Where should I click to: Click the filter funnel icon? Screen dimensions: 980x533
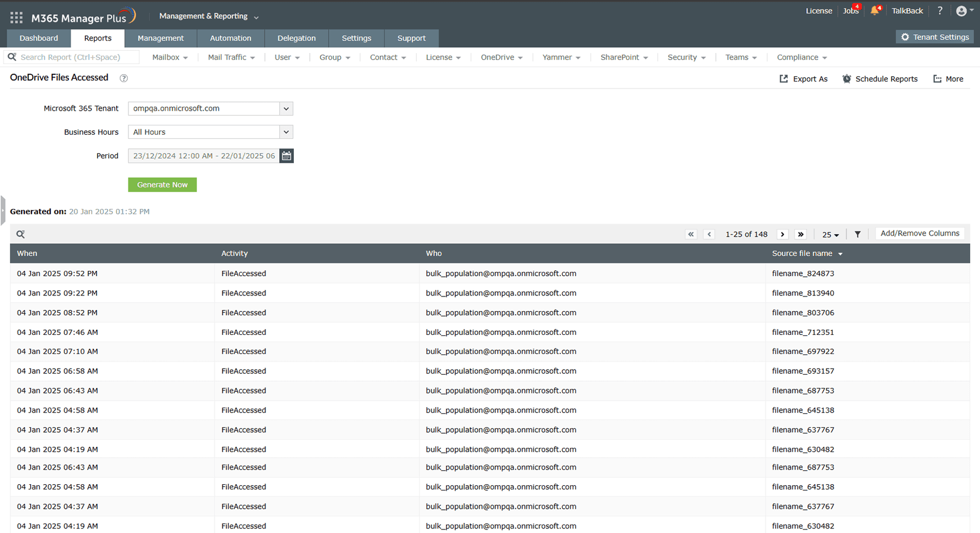857,234
